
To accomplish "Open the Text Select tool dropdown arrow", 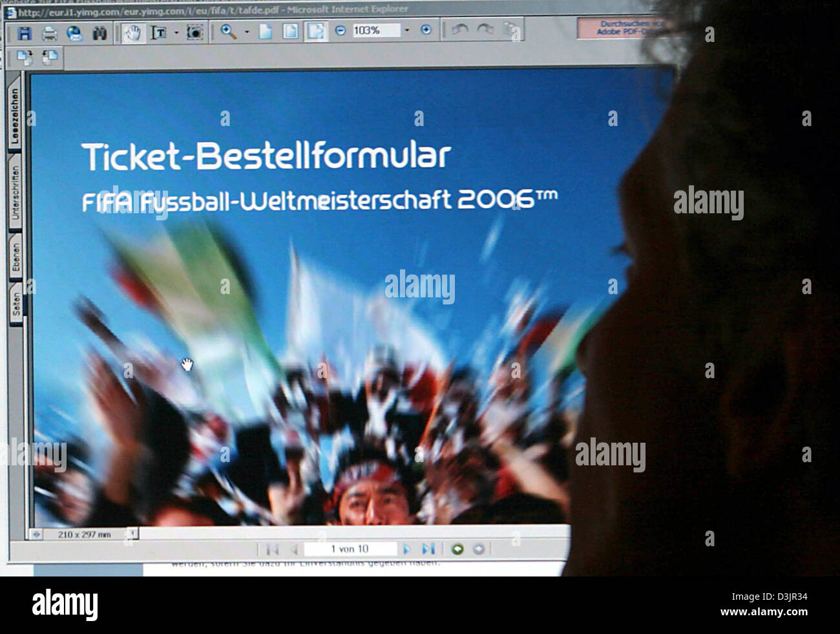I will point(176,32).
